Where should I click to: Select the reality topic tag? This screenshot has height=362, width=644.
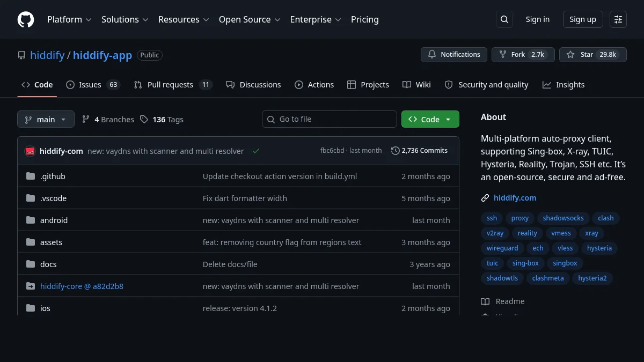528,233
